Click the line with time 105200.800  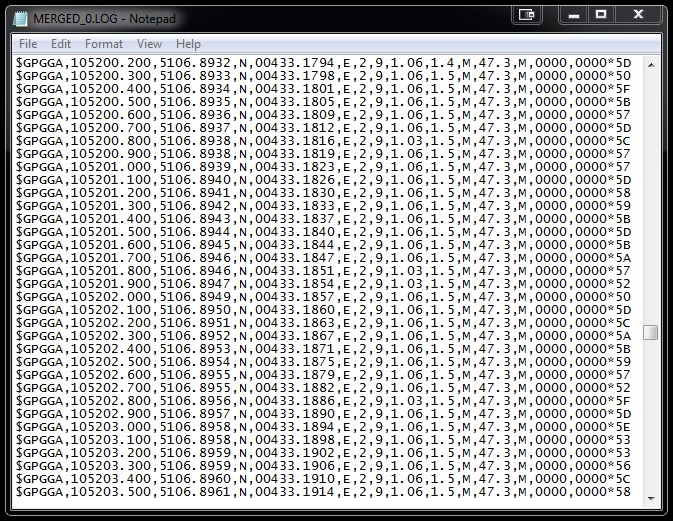coord(324,141)
